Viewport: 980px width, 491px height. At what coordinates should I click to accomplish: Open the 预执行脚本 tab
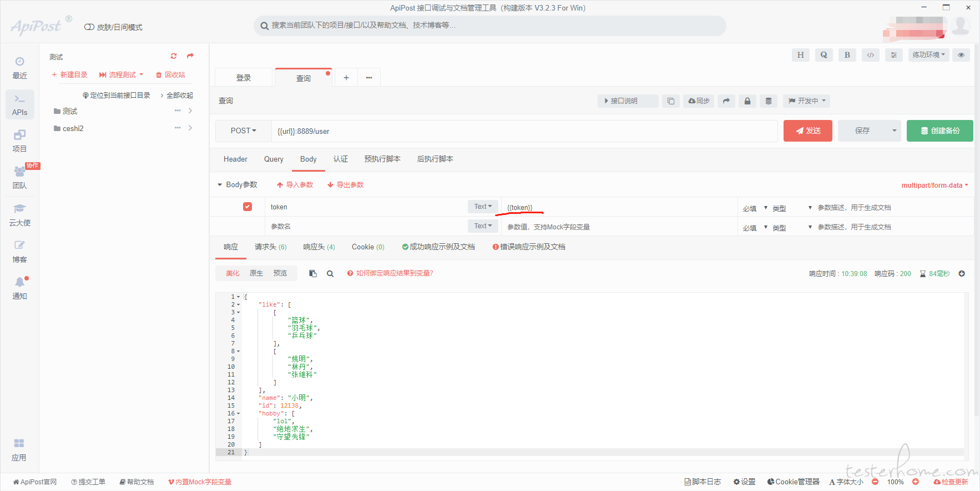[x=382, y=159]
